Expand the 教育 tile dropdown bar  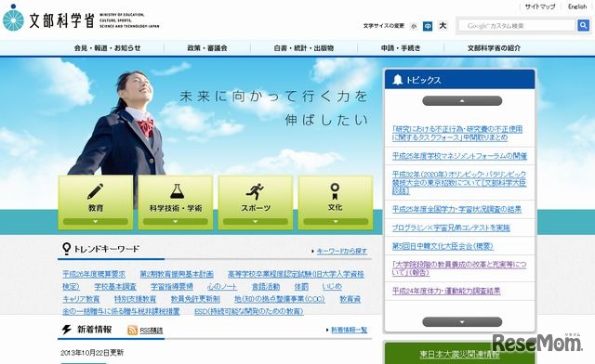coord(96,221)
